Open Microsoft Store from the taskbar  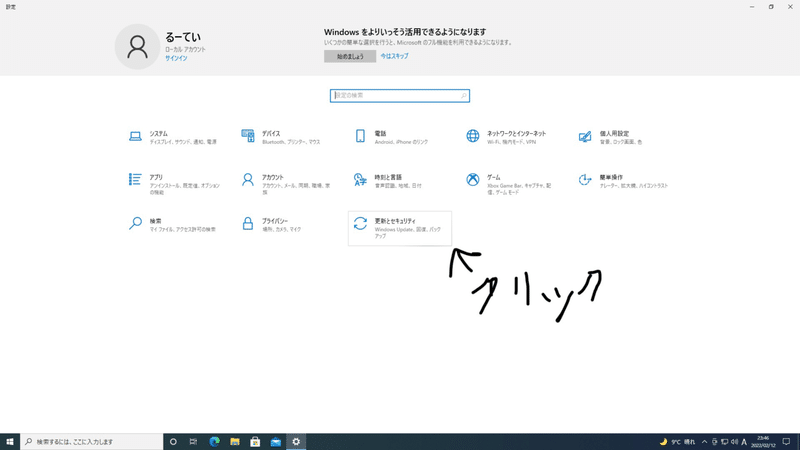(255, 442)
